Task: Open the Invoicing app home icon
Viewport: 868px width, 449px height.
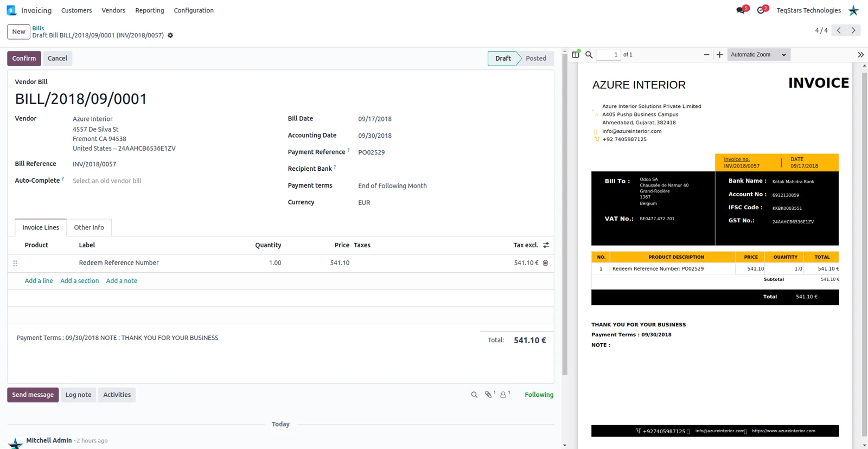Action: [11, 10]
